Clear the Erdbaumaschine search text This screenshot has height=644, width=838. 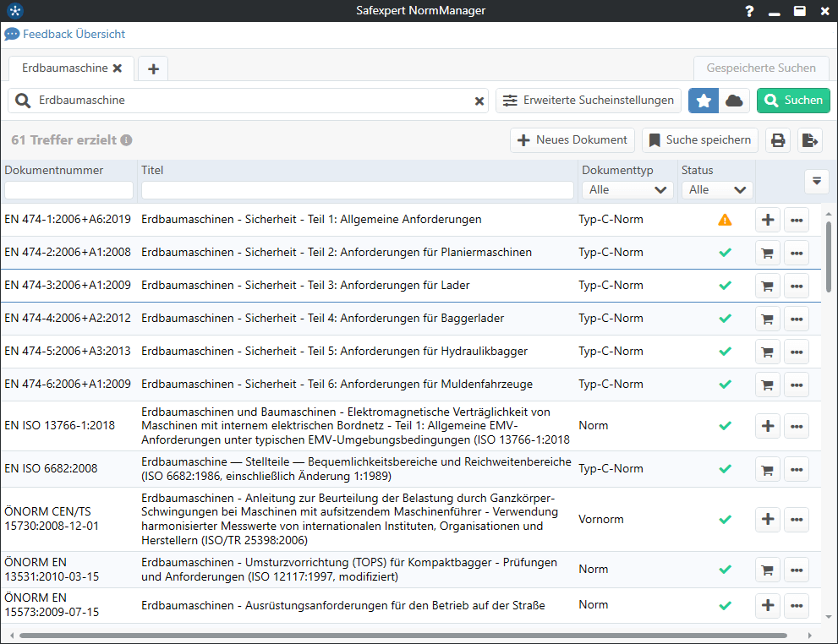479,101
